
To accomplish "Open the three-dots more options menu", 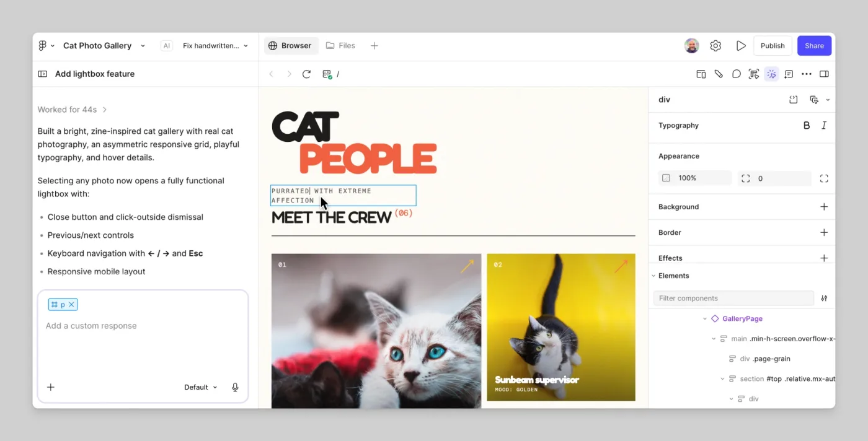I will (x=807, y=74).
